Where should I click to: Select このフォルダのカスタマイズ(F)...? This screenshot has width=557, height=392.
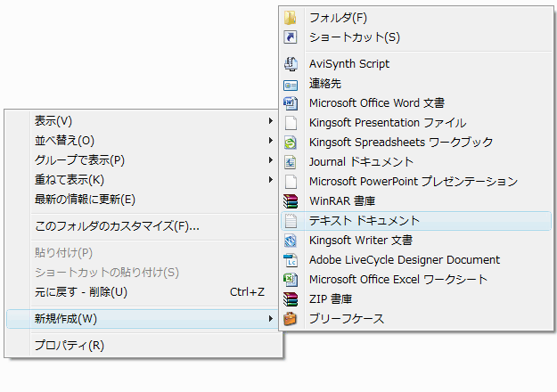(x=117, y=226)
